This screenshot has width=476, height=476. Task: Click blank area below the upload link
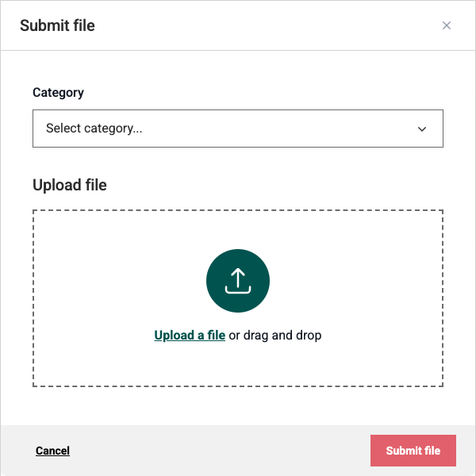pyautogui.click(x=238, y=363)
